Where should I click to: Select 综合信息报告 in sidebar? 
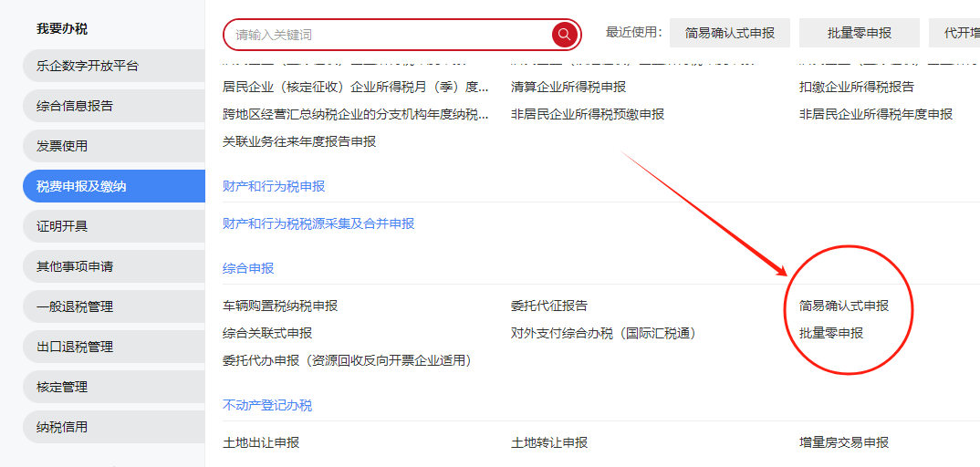[x=75, y=106]
